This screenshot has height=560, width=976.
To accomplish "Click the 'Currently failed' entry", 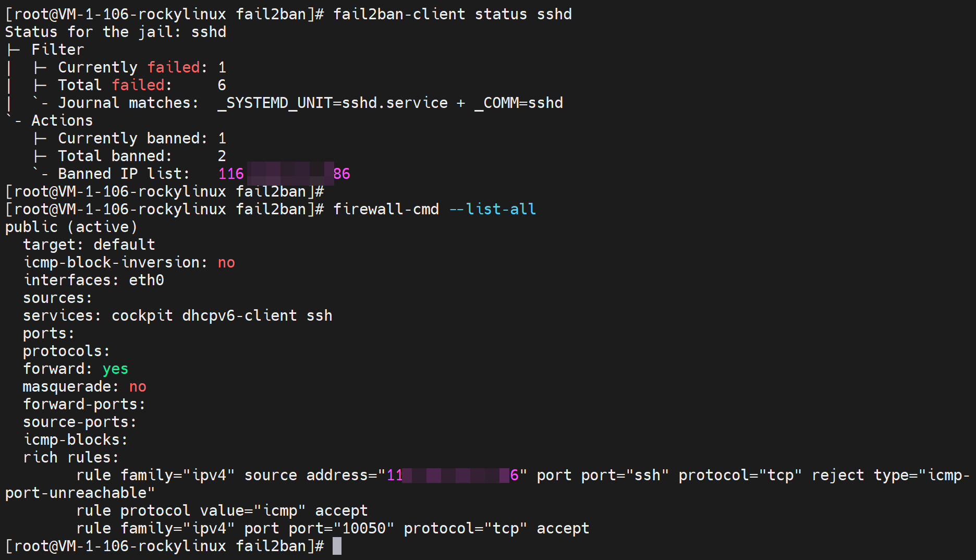I will click(129, 67).
